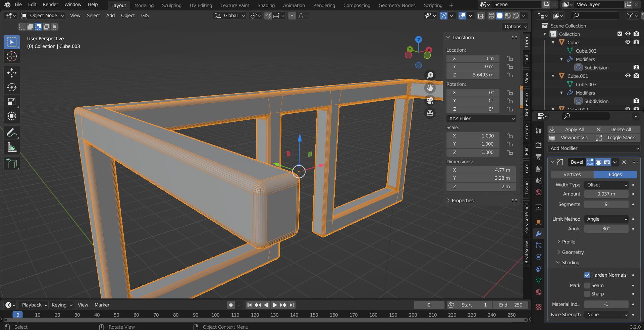Open the Object Mode dropdown
This screenshot has width=644, height=330.
(x=42, y=15)
